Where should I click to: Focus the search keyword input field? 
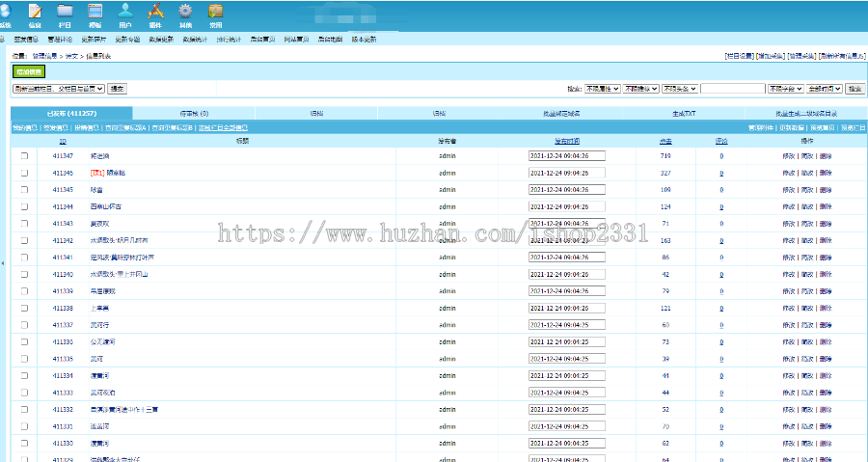(x=732, y=89)
